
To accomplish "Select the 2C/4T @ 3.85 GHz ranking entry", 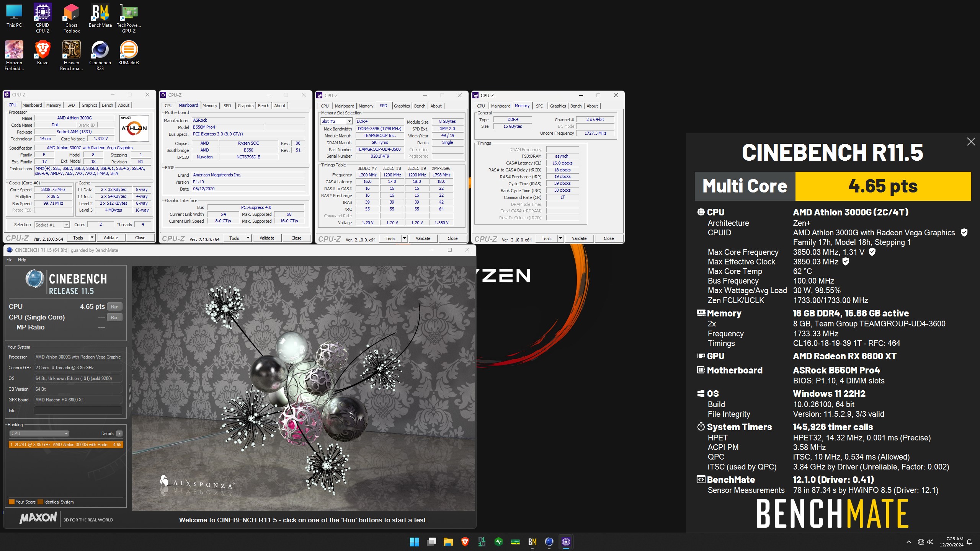I will (x=66, y=445).
